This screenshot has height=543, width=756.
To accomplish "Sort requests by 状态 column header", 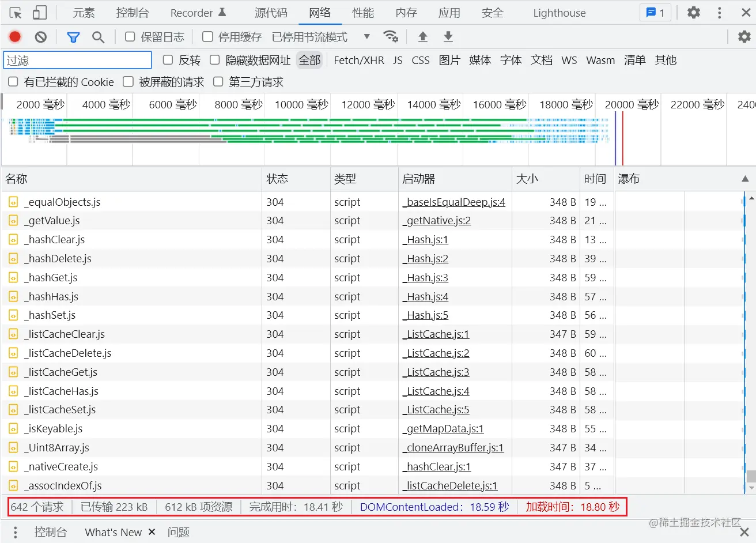I will tap(296, 179).
